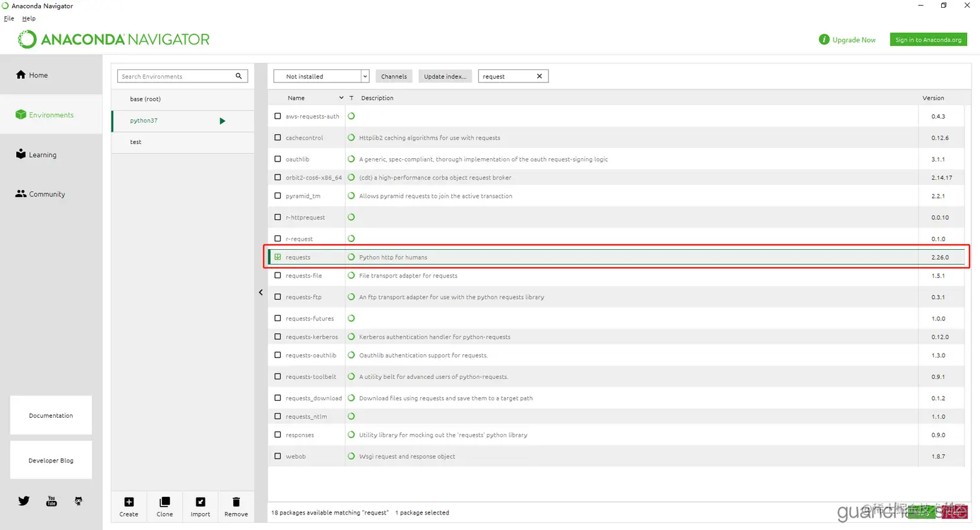The image size is (980, 530).
Task: Click the status circle for pyramid_tm
Action: coord(351,195)
